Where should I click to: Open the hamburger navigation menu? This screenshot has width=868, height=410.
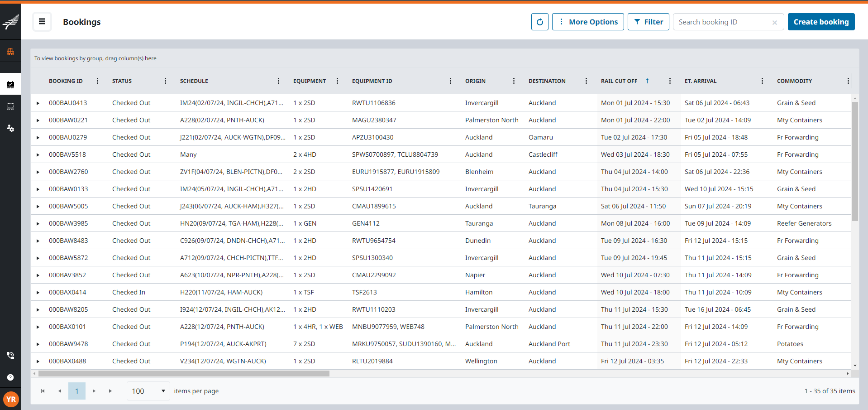(x=42, y=21)
